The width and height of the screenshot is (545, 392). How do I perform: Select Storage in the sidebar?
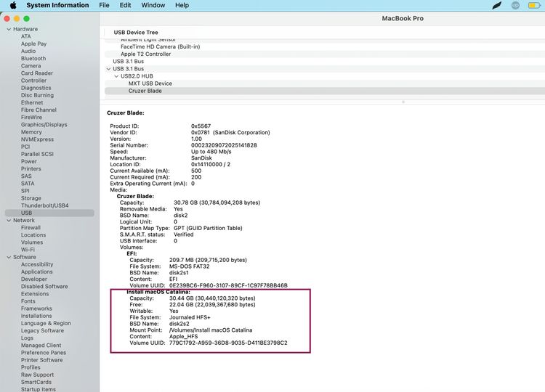pyautogui.click(x=31, y=198)
